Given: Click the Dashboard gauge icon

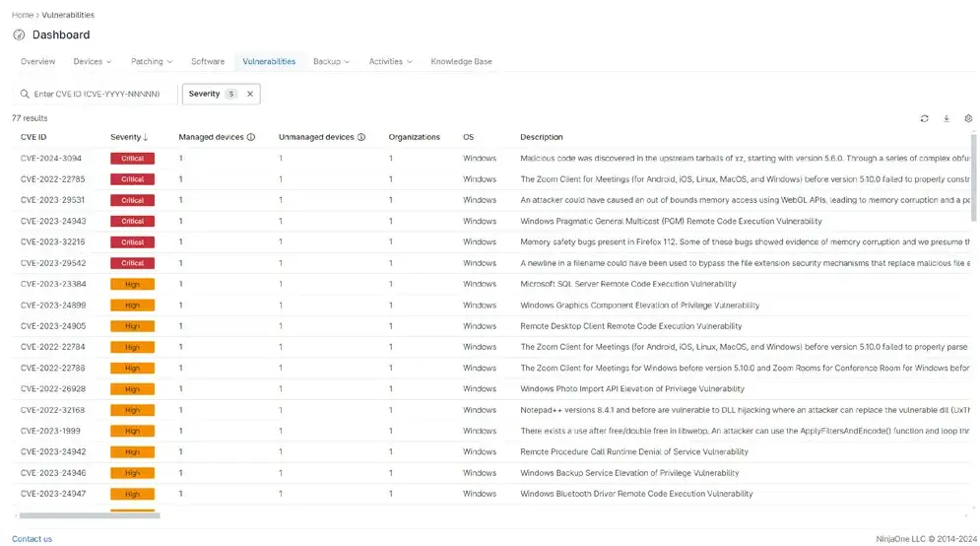Looking at the screenshot, I should [19, 35].
